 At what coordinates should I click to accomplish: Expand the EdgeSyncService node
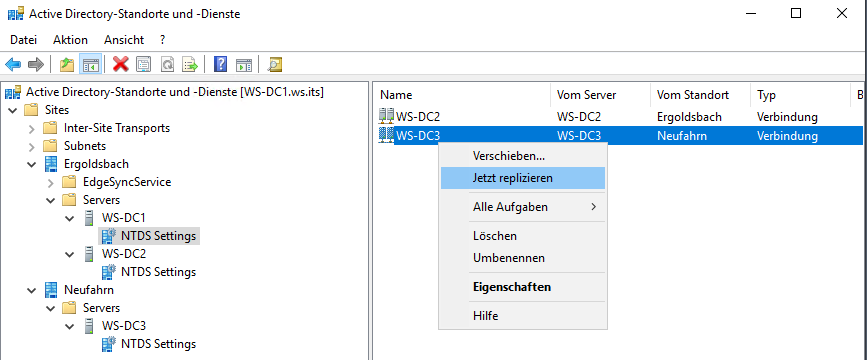tap(51, 182)
